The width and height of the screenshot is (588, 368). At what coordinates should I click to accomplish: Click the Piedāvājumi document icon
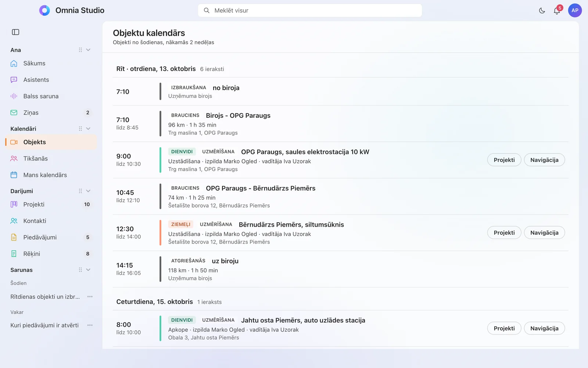(x=14, y=237)
